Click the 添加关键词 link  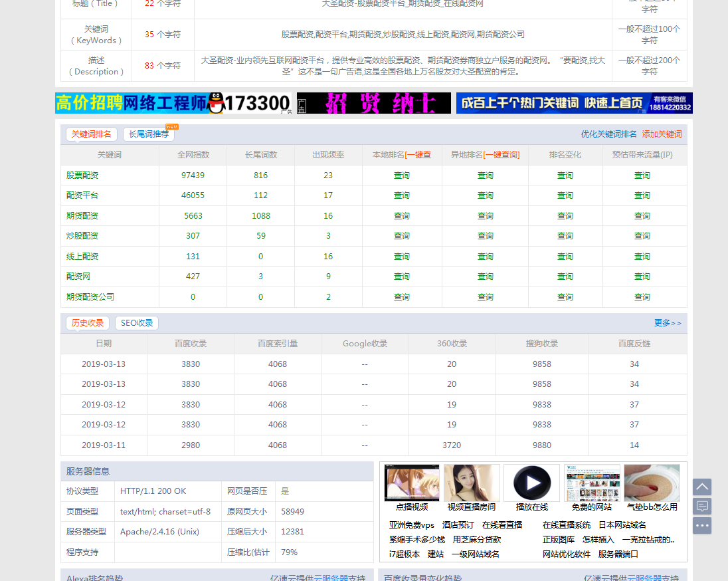[x=662, y=134]
